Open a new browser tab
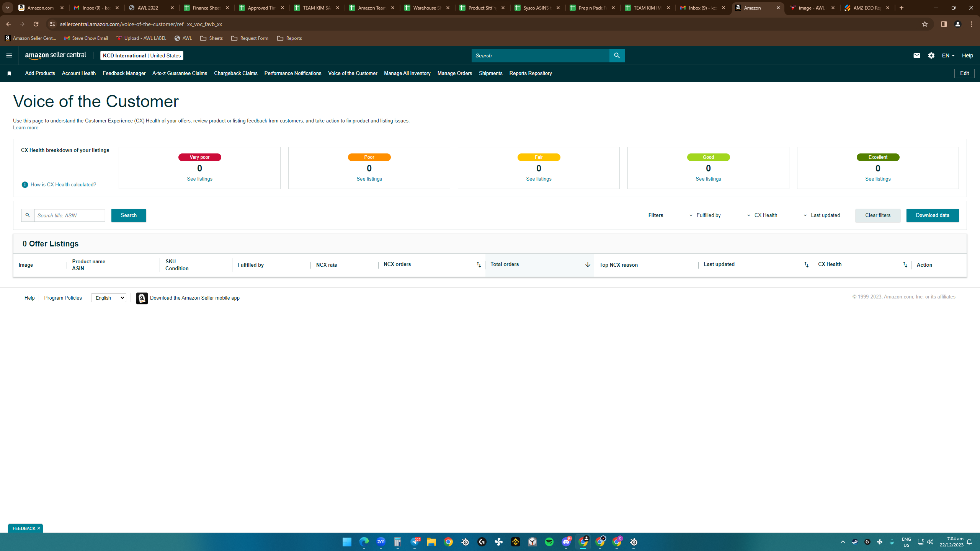This screenshot has height=551, width=980. pos(902,8)
